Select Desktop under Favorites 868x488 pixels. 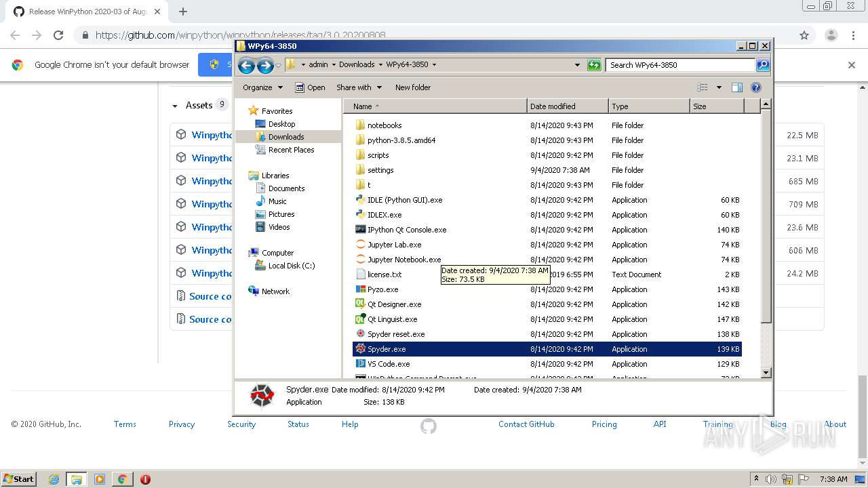(281, 124)
